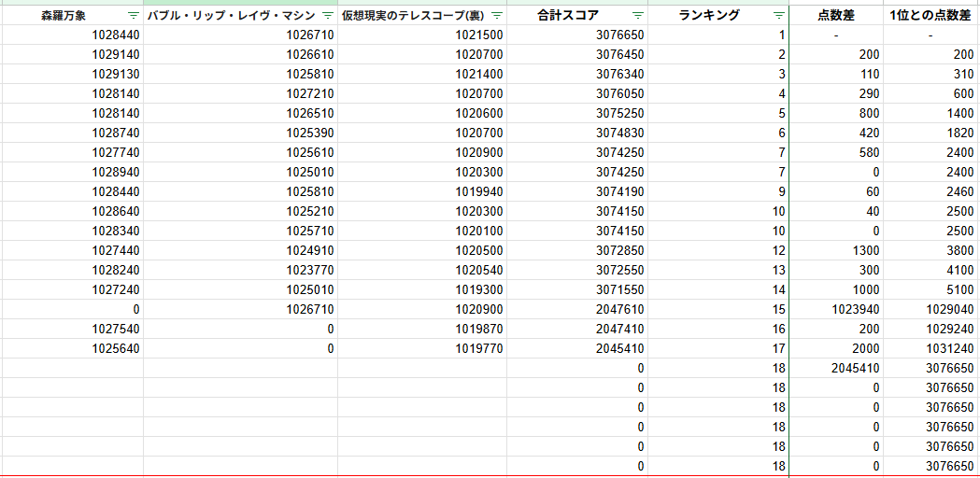Select the 1位との点数差 cell showing 1820
Viewport: 980px width, 478px height.
[x=931, y=133]
